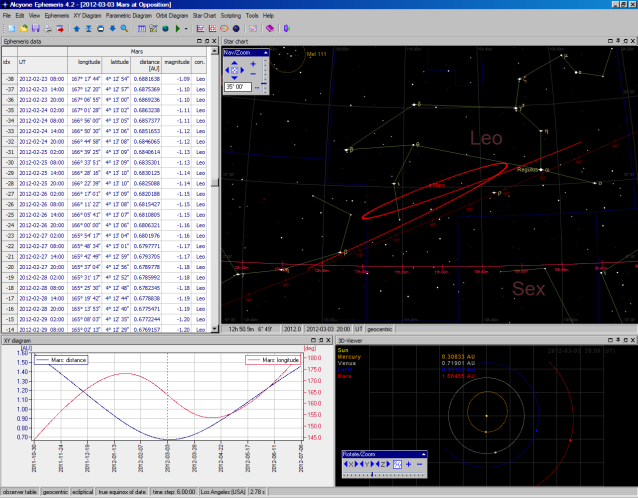The height and width of the screenshot is (498, 638).
Task: Click the blue up arrow toolbar icon
Action: [77, 29]
